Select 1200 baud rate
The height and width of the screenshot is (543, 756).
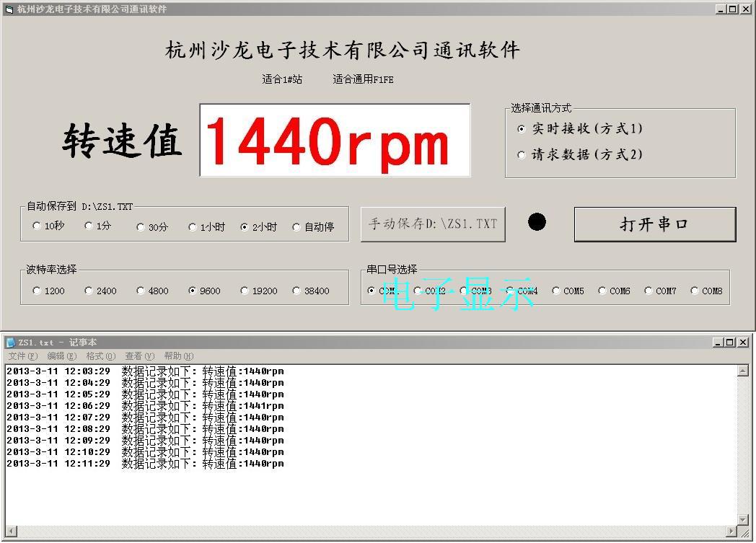tap(36, 291)
